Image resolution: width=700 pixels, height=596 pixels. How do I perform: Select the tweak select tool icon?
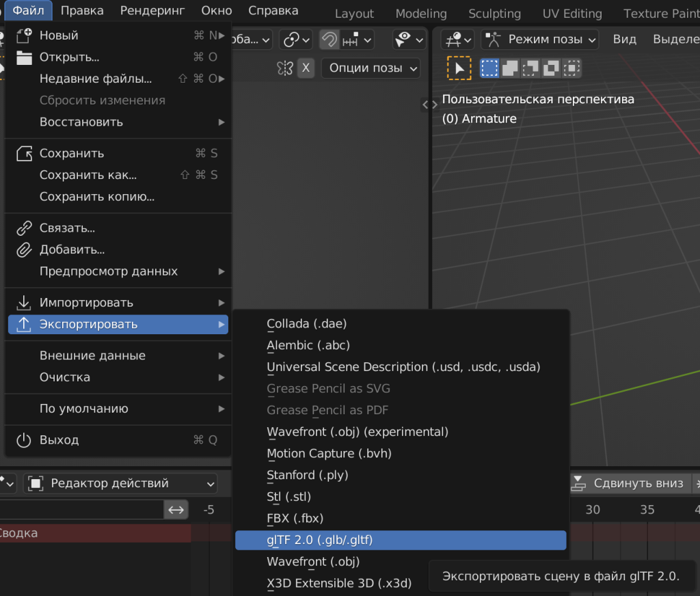(x=459, y=68)
